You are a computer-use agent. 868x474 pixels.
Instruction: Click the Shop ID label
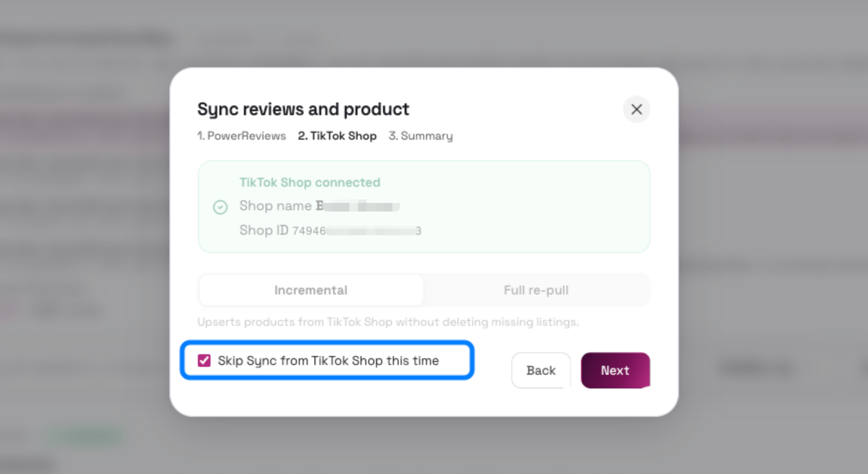[264, 230]
